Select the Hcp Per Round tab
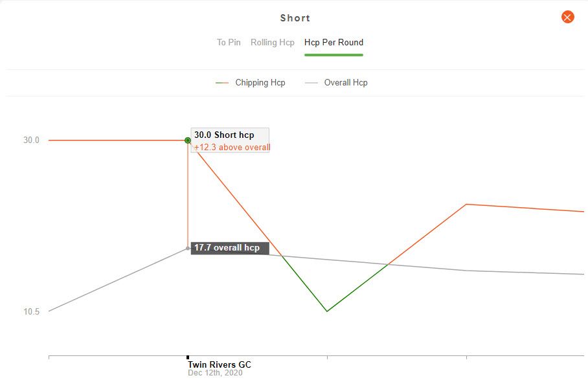Screen dimensions: 588x391 click(x=334, y=42)
